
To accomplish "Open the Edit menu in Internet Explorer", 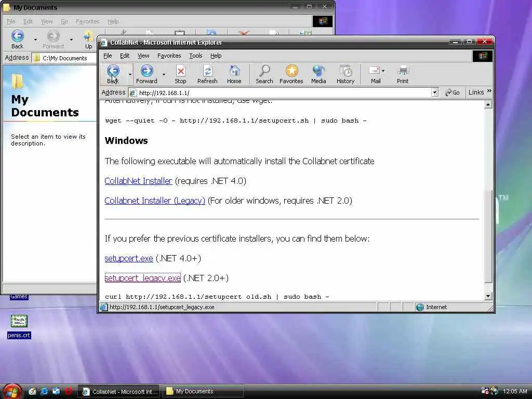I will pyautogui.click(x=125, y=56).
